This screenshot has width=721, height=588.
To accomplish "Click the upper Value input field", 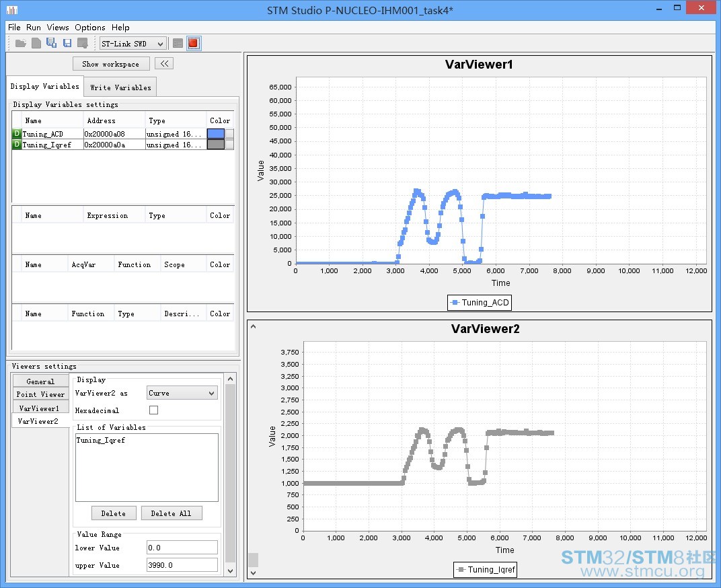I will [x=182, y=565].
